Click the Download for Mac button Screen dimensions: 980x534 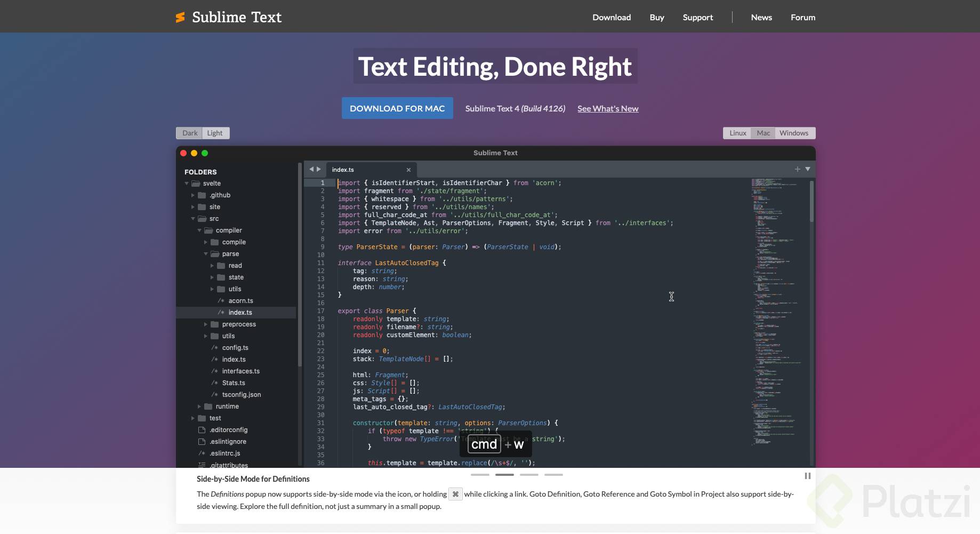point(397,108)
